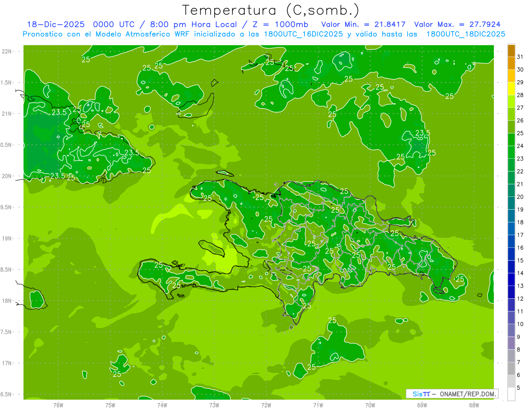Screen dimensions: 532x411
Task: Click the '68W' longitude label
Action: pos(474,405)
